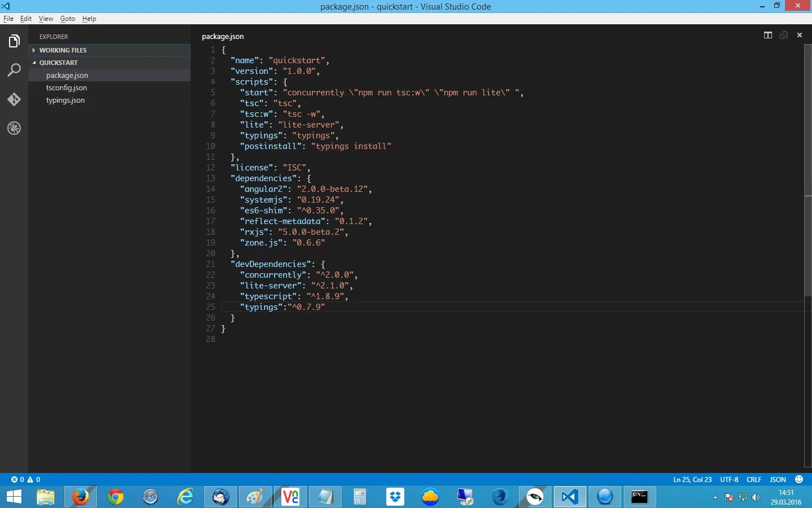The height and width of the screenshot is (508, 812).
Task: Switch to Visual Studio Code taskbar icon
Action: point(570,497)
